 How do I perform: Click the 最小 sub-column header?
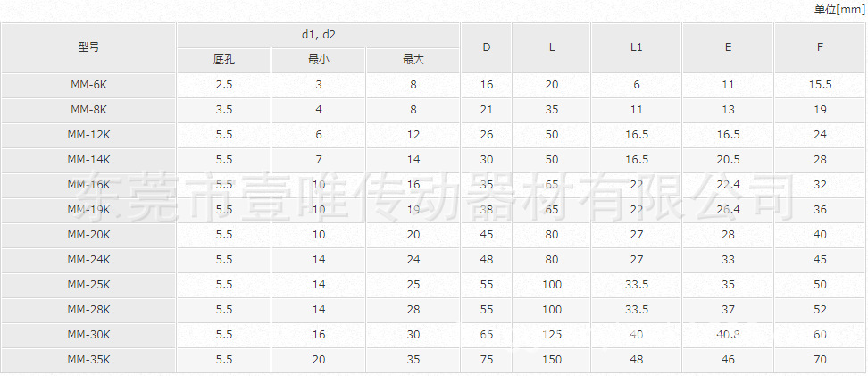pos(318,60)
